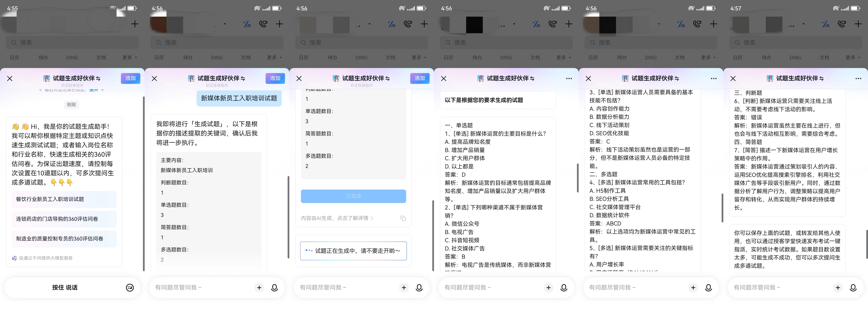Open three-dot menu on panel titled 以下是根据您的要求生成的试题

click(569, 78)
